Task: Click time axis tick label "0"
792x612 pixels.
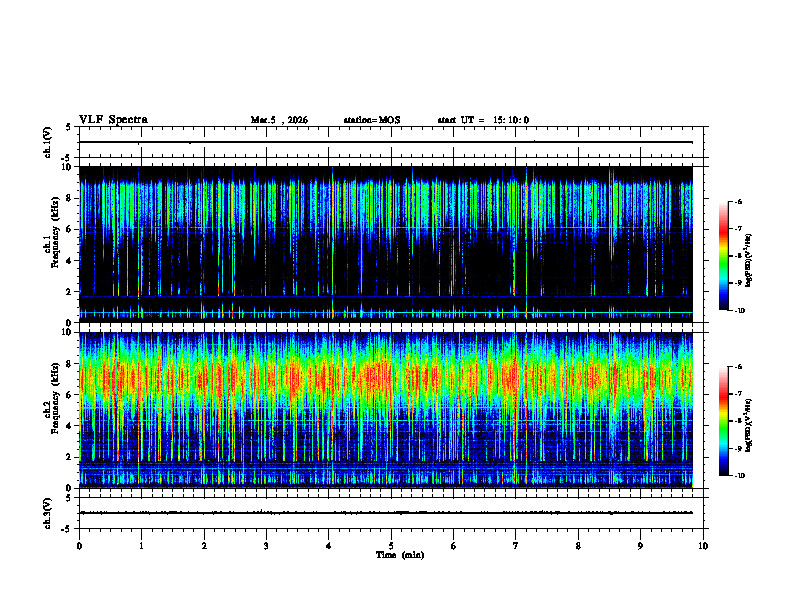Action: [79, 546]
